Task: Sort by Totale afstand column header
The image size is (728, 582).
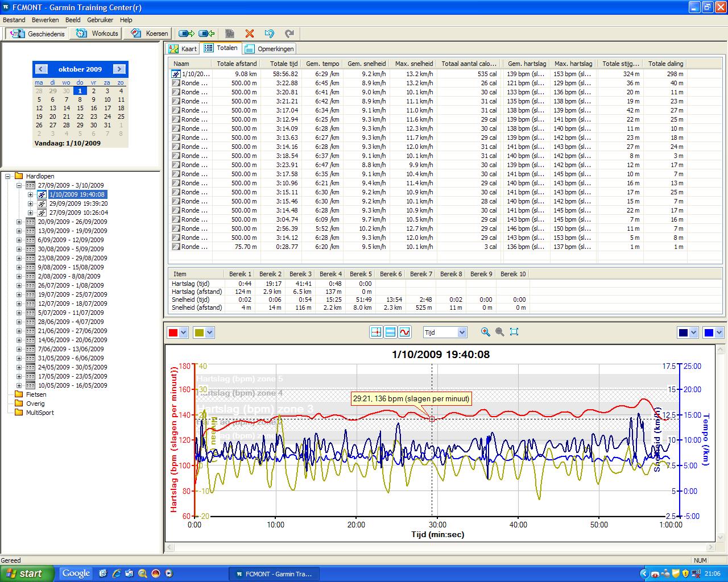Action: click(237, 64)
